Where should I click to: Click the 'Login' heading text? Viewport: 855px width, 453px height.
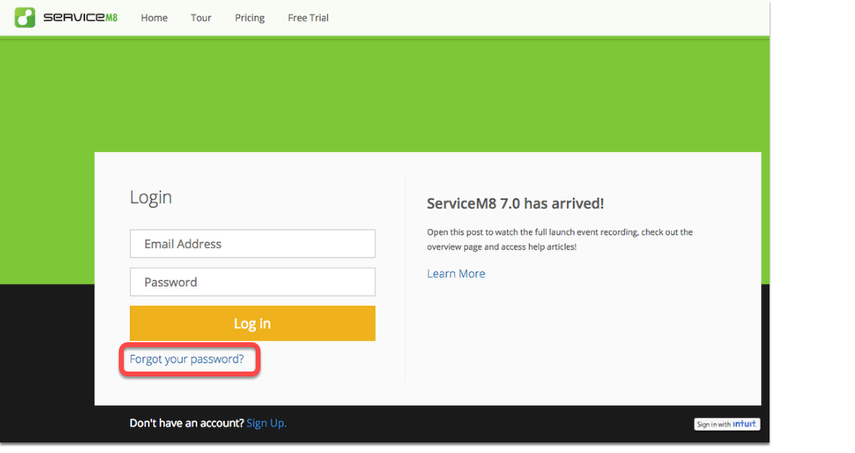coord(150,197)
